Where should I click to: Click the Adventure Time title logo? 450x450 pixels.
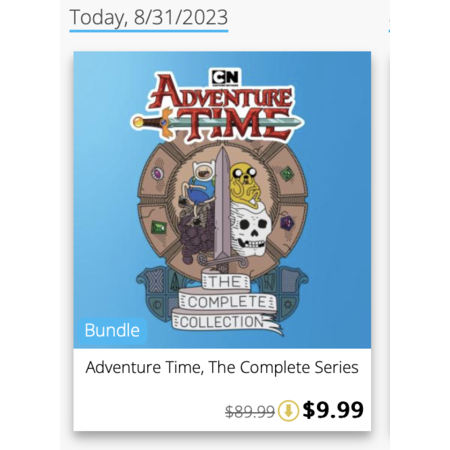click(220, 108)
